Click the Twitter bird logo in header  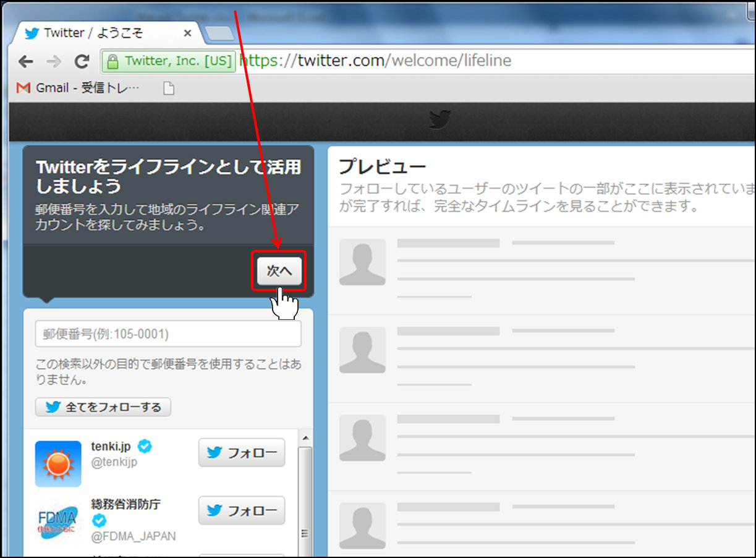click(440, 119)
